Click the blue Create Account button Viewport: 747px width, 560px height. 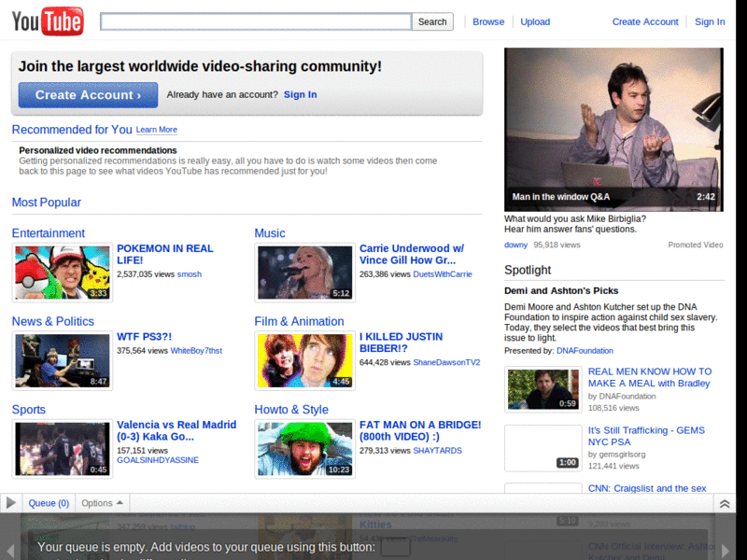[88, 95]
